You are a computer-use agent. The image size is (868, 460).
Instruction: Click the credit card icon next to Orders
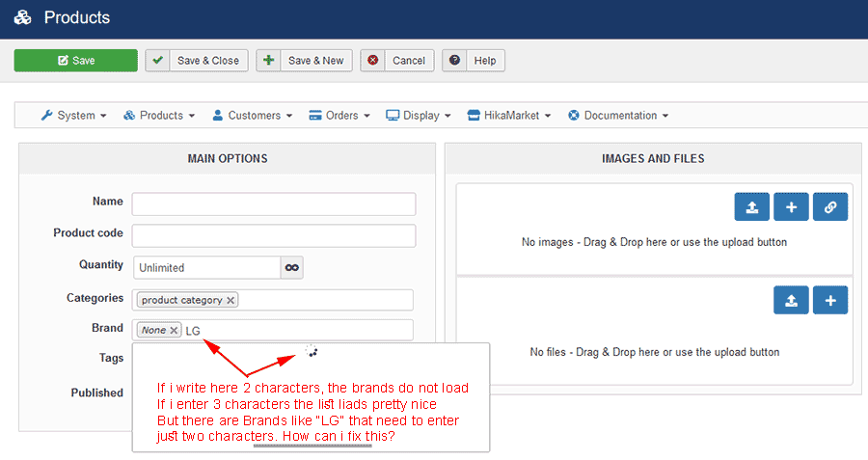(315, 115)
